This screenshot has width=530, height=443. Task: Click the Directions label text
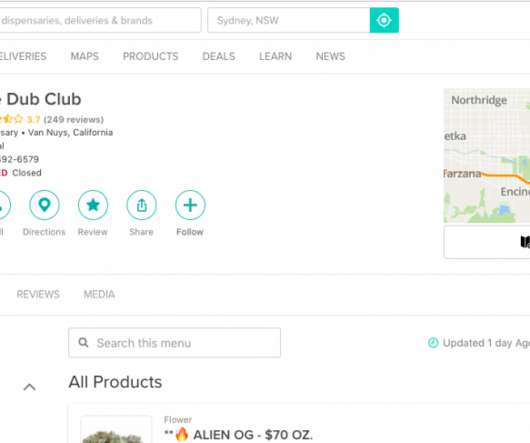pyautogui.click(x=44, y=232)
